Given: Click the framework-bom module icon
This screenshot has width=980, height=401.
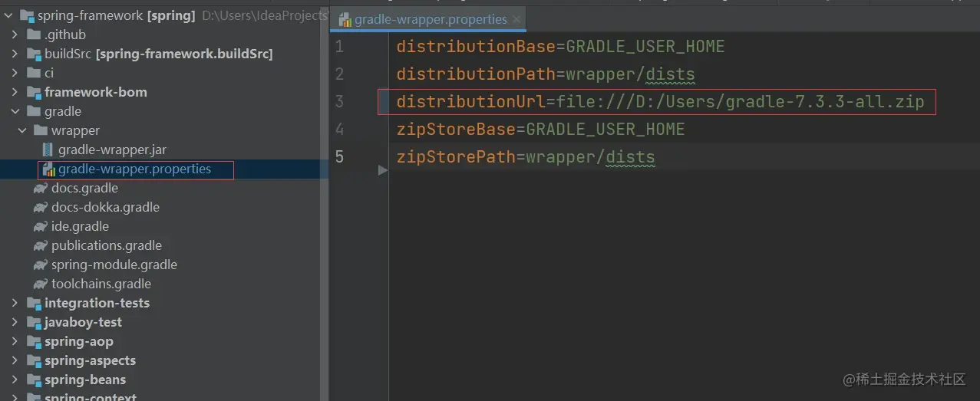Looking at the screenshot, I should pyautogui.click(x=33, y=92).
